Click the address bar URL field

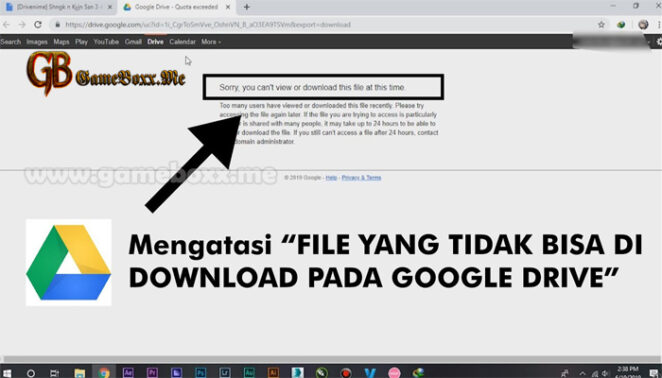click(325, 24)
